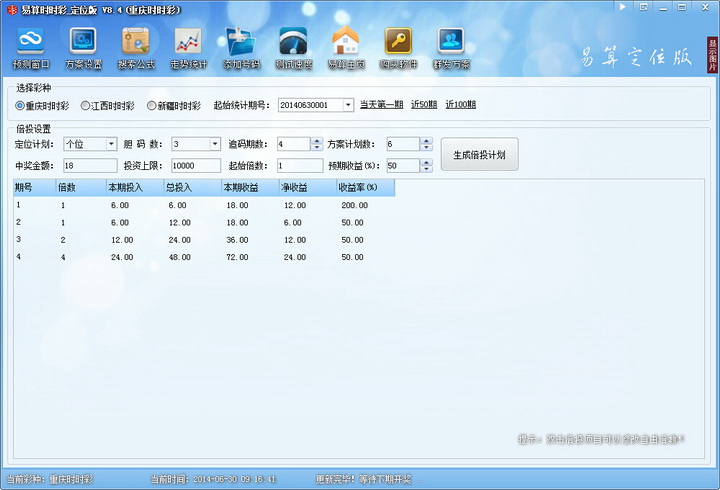720x490 pixels.
Task: Select the 重庆时时彩 radio button
Action: click(20, 105)
